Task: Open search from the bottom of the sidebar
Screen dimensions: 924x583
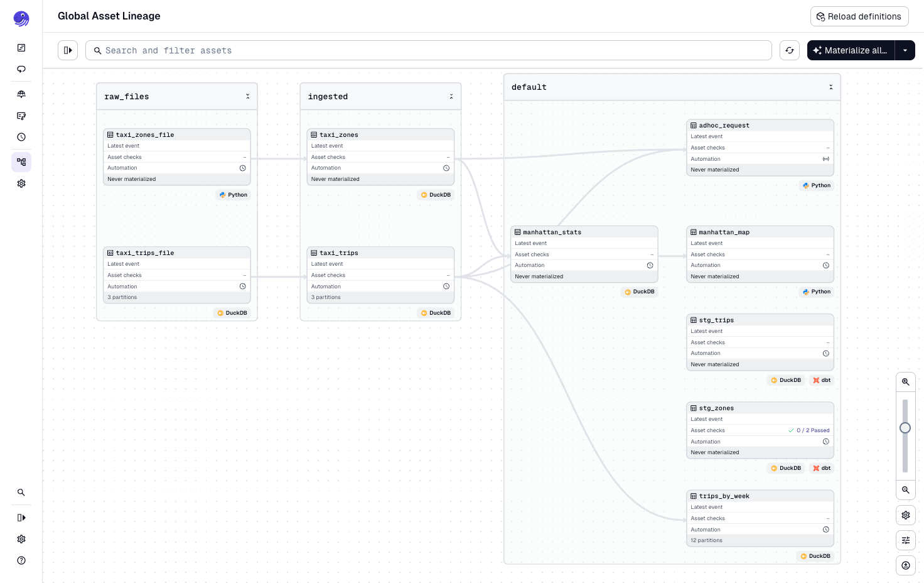Action: tap(21, 492)
